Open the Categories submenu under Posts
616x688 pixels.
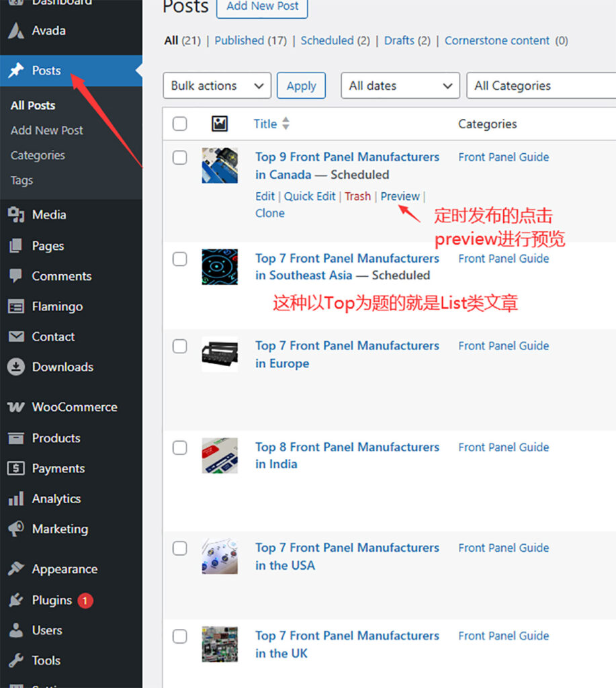click(x=38, y=155)
